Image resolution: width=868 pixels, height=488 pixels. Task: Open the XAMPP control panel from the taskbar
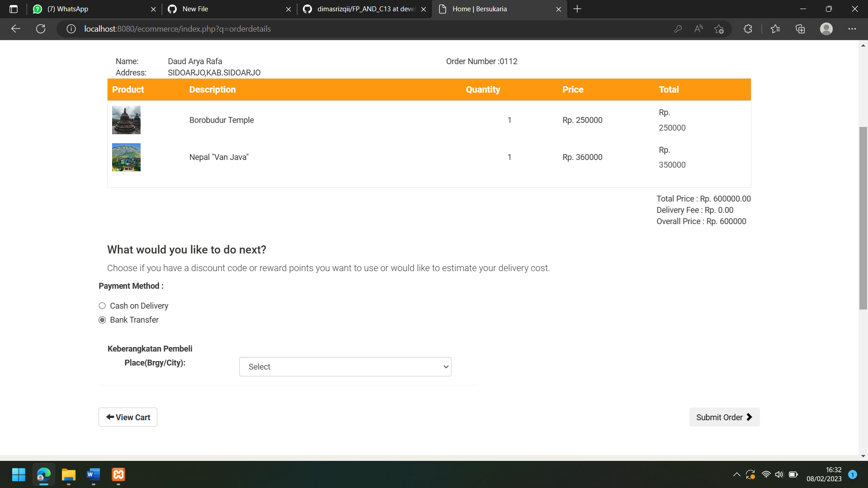pos(118,474)
